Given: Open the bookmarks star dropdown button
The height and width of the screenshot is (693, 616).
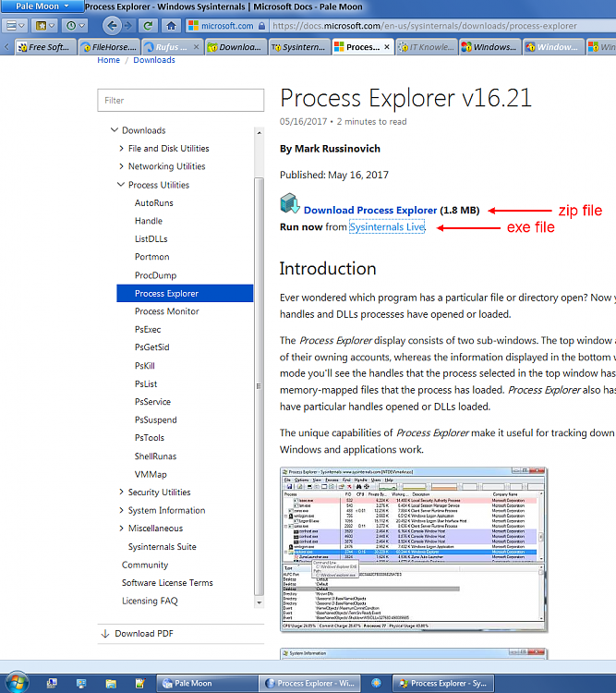Looking at the screenshot, I should 44,26.
